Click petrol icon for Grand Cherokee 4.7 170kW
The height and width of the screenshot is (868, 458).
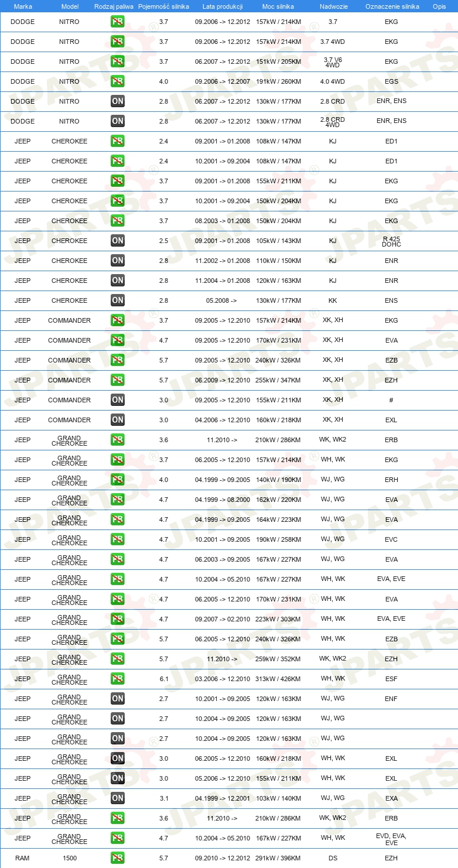click(x=118, y=599)
